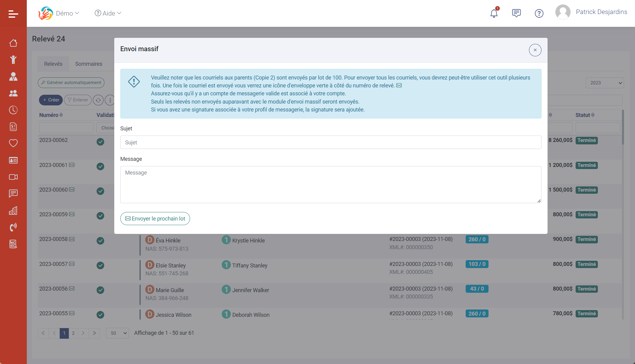Viewport: 635px width, 364px height.
Task: Select the Relevés tab
Action: point(53,64)
